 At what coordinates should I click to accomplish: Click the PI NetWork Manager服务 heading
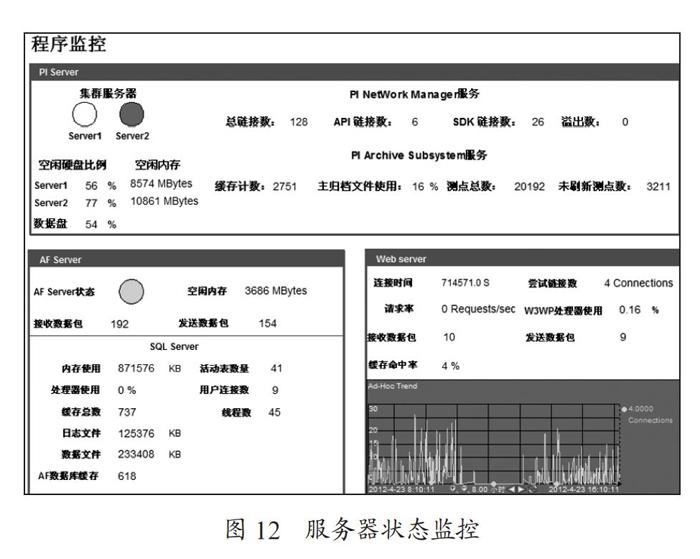(x=415, y=94)
